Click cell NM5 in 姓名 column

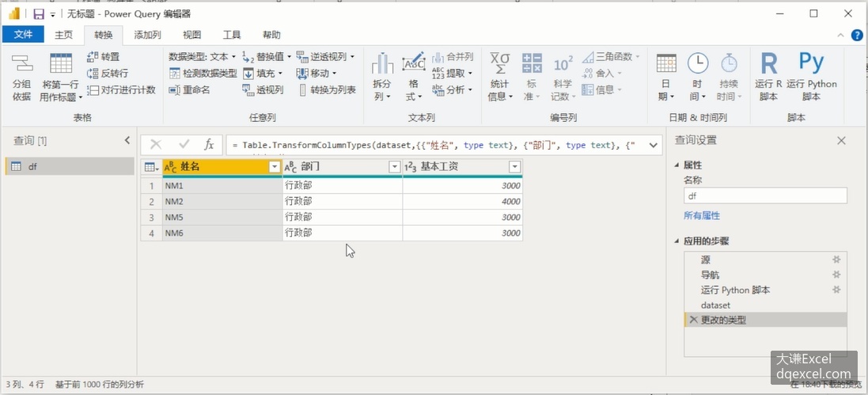pyautogui.click(x=222, y=217)
